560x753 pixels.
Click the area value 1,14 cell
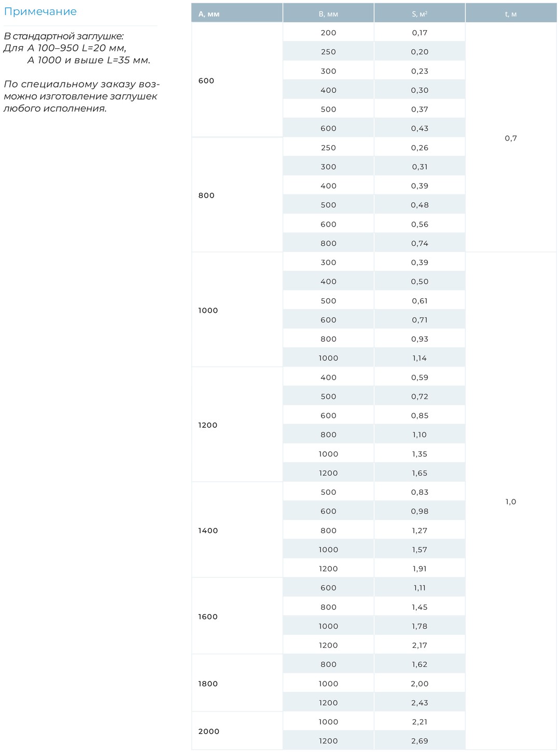pyautogui.click(x=419, y=358)
